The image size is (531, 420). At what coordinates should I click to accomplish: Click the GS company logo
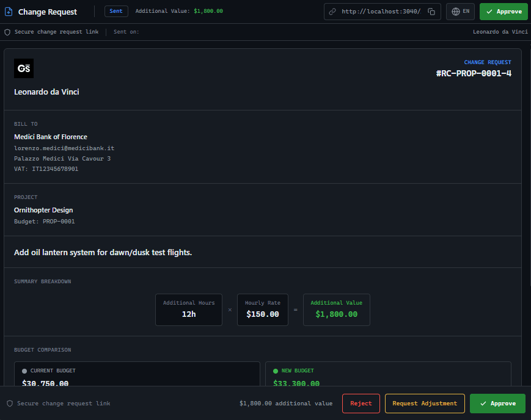click(x=24, y=68)
